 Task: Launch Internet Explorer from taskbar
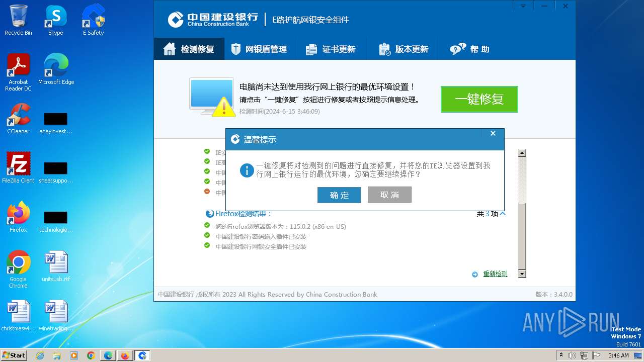pos(40,355)
